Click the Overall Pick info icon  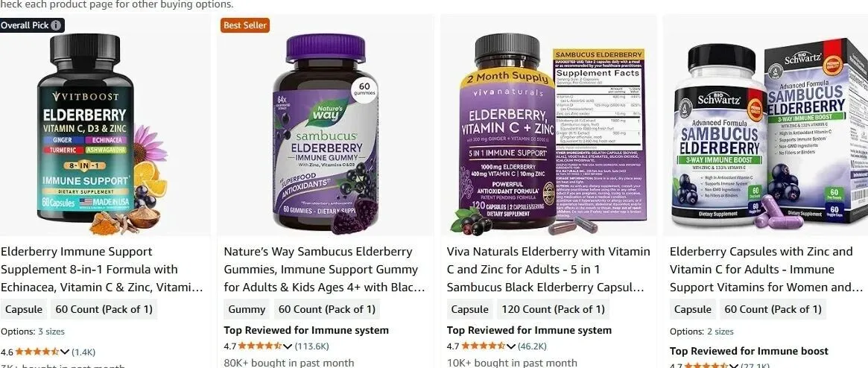pos(56,25)
